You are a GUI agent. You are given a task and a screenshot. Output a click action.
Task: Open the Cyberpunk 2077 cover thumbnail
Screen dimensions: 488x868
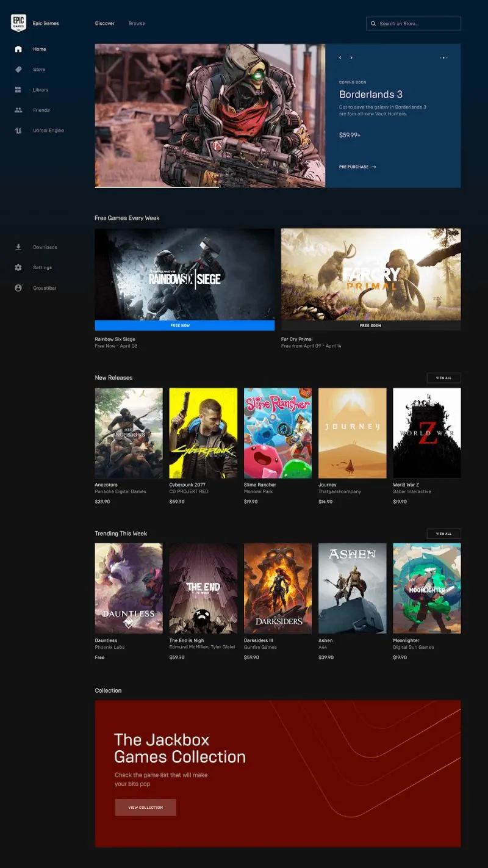click(203, 433)
